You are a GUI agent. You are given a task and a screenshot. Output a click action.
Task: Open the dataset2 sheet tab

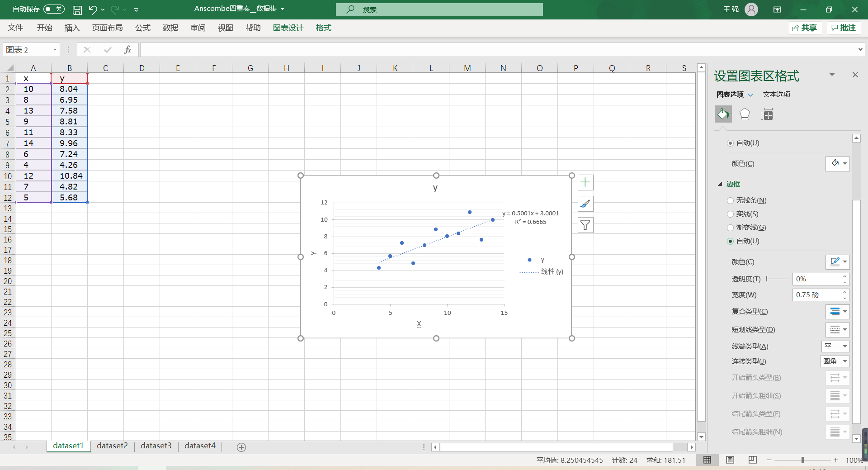point(112,446)
